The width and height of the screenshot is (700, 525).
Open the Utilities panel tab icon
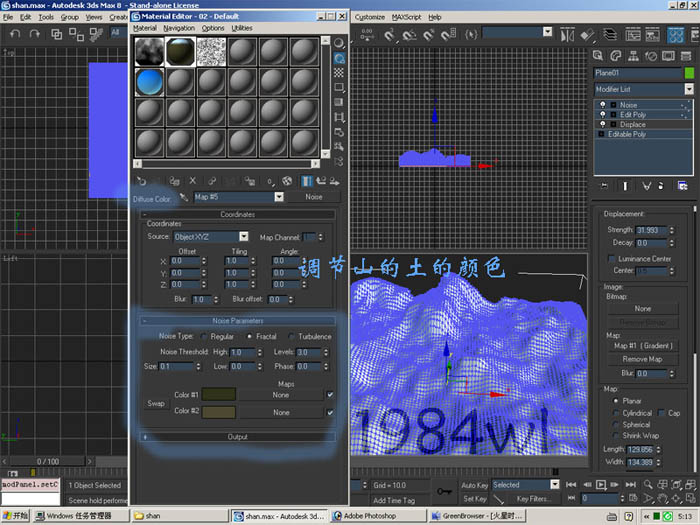(x=686, y=56)
